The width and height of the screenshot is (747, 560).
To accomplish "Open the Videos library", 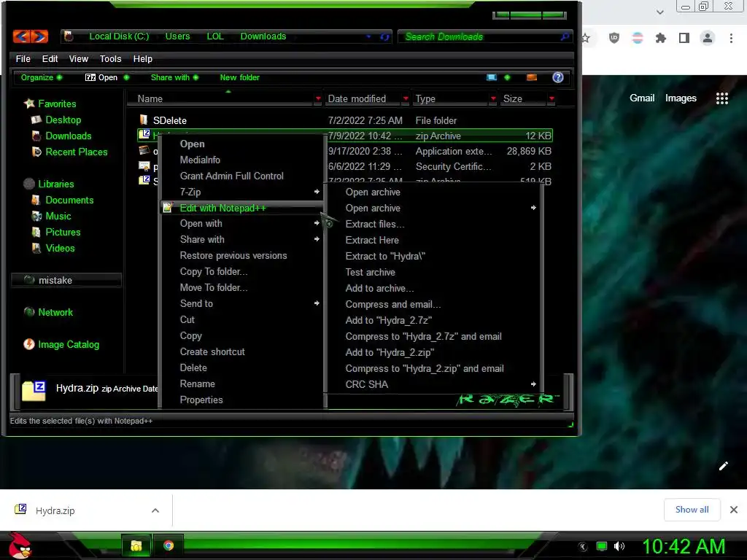I will coord(60,248).
